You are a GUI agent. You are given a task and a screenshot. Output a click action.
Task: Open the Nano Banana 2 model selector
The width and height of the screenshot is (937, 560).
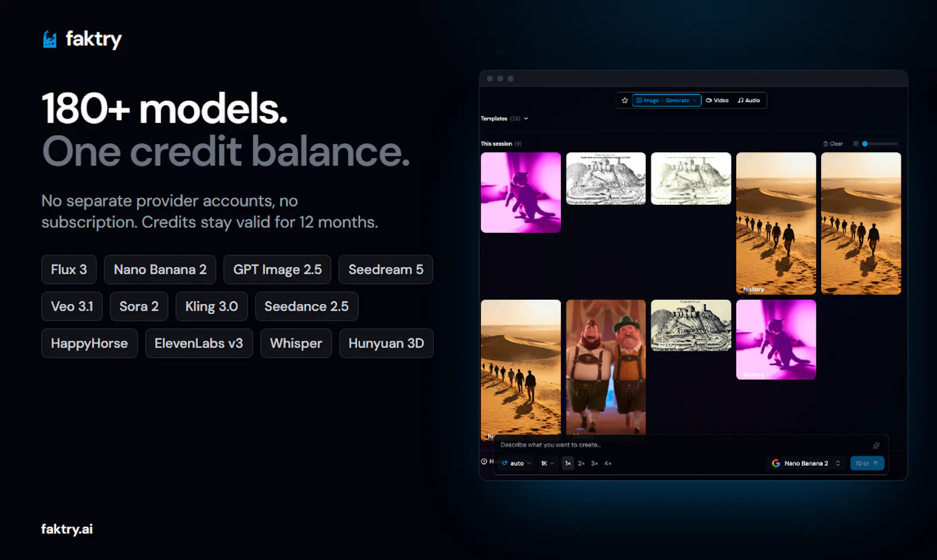pos(806,463)
